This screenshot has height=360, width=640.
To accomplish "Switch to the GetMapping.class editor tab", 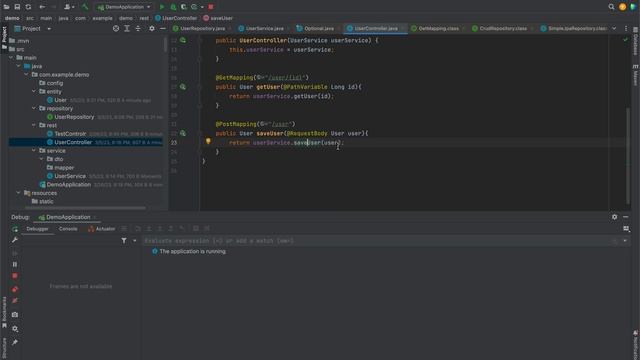I will point(438,29).
